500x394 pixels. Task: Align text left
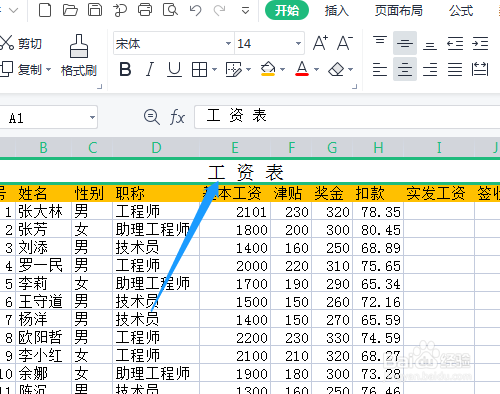[380, 69]
